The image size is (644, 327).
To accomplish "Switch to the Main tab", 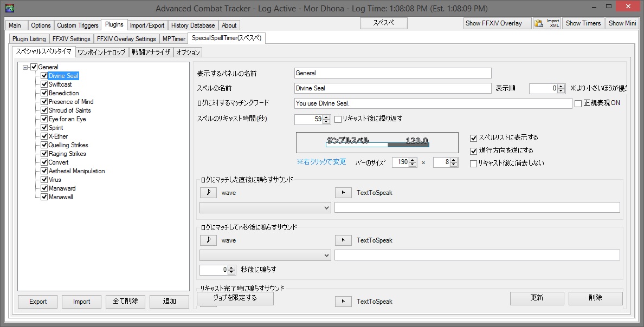I will click(15, 25).
